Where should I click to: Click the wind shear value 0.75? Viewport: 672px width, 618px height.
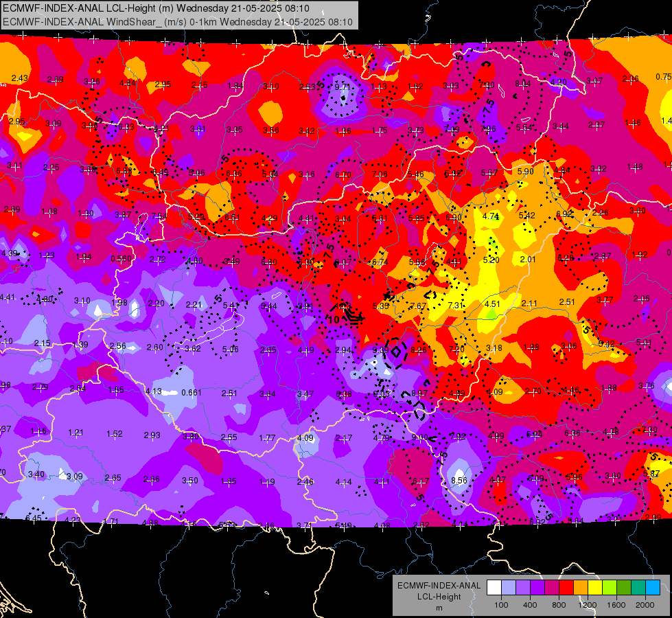pos(664,76)
